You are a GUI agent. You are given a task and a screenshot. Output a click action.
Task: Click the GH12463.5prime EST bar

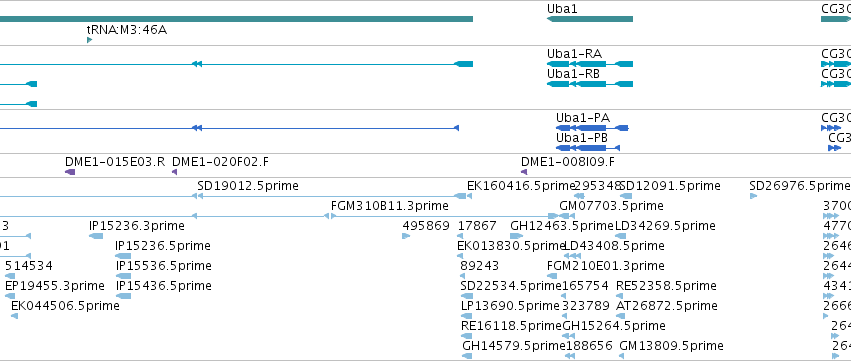tap(517, 236)
